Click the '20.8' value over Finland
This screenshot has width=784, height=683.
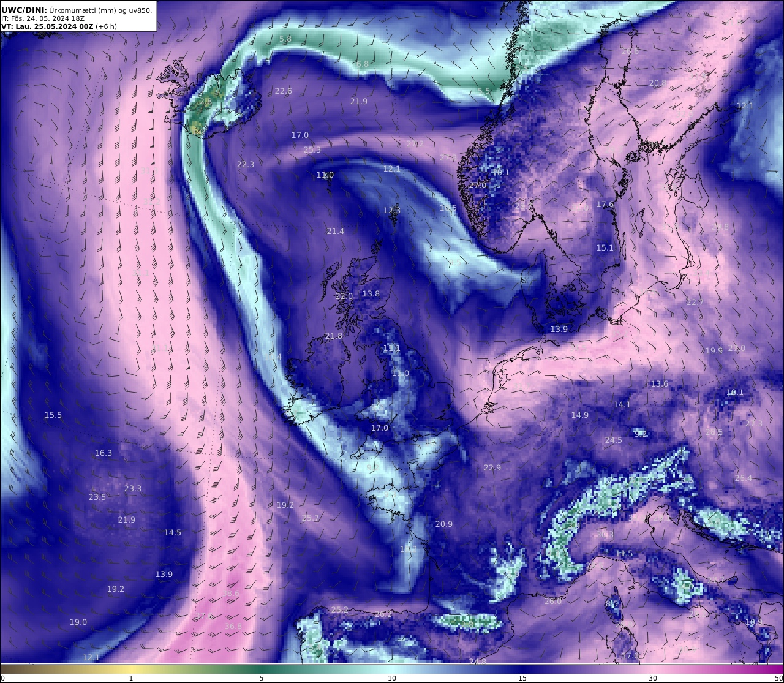click(658, 83)
